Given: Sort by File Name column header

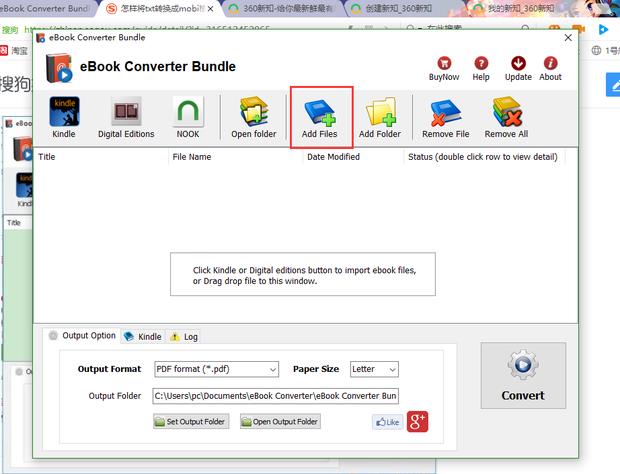Looking at the screenshot, I should tap(236, 157).
